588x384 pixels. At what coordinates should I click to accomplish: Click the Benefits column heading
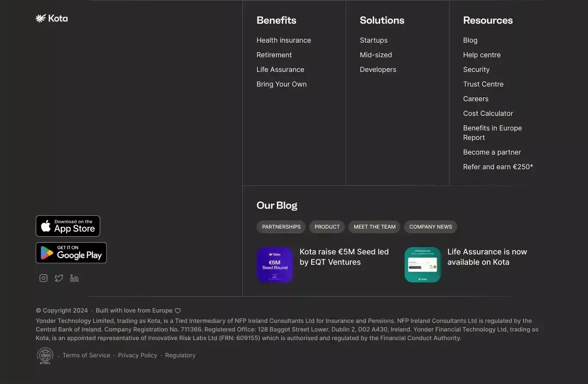[x=276, y=20]
